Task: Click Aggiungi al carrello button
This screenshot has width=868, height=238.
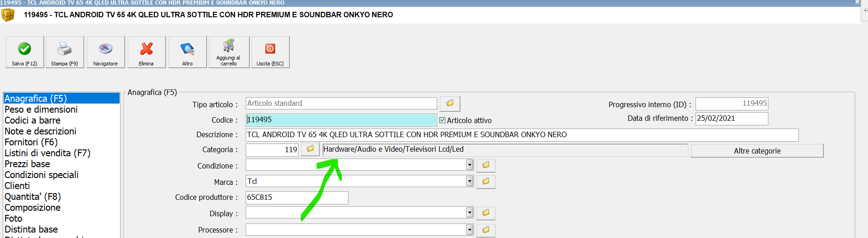Action: click(x=229, y=52)
